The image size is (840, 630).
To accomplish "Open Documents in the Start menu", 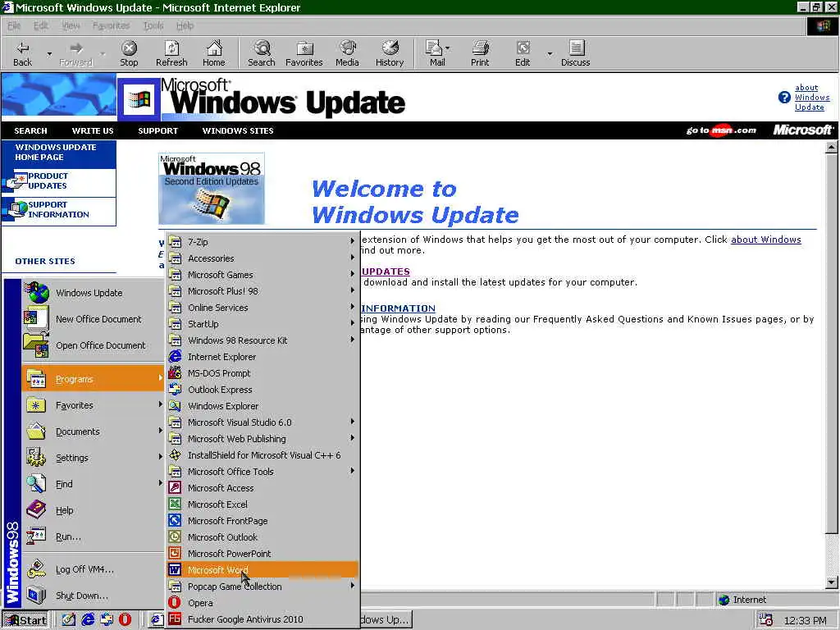I will tap(94, 431).
